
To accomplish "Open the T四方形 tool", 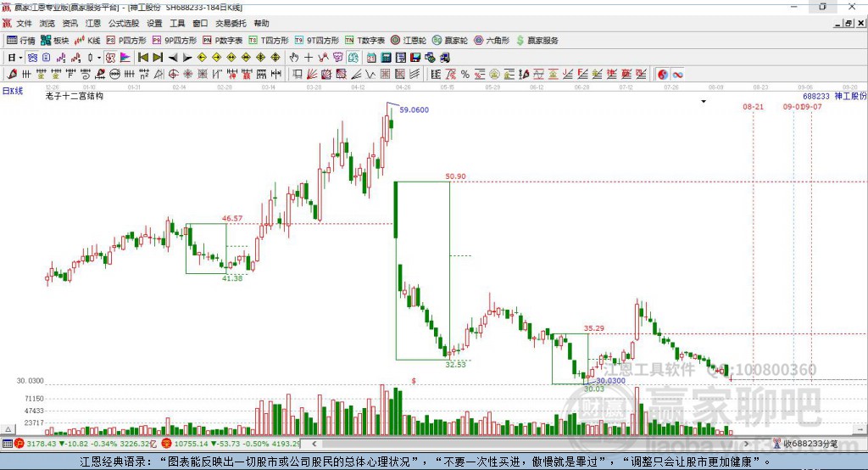I will click(269, 41).
